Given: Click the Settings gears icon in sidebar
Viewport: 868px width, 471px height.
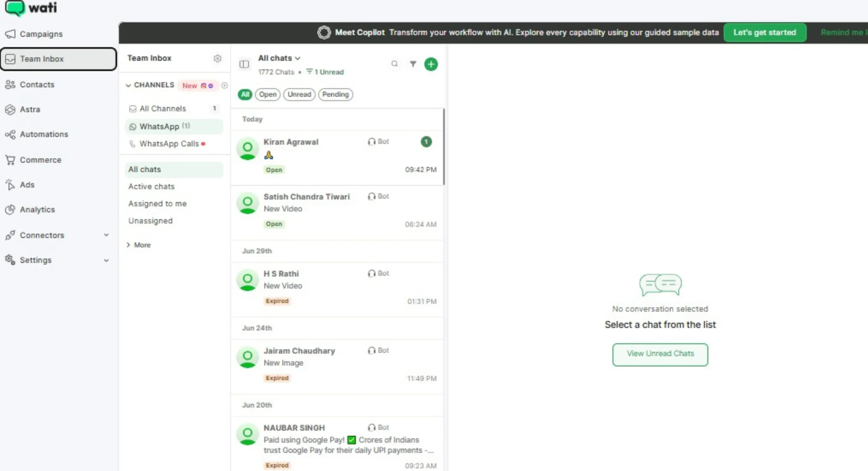Looking at the screenshot, I should point(10,260).
